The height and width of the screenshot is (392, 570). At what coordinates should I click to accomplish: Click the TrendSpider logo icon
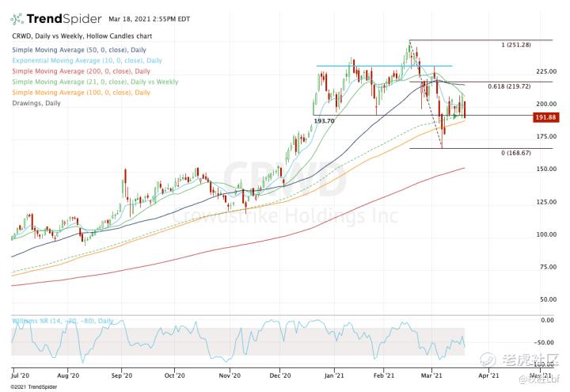coord(17,19)
